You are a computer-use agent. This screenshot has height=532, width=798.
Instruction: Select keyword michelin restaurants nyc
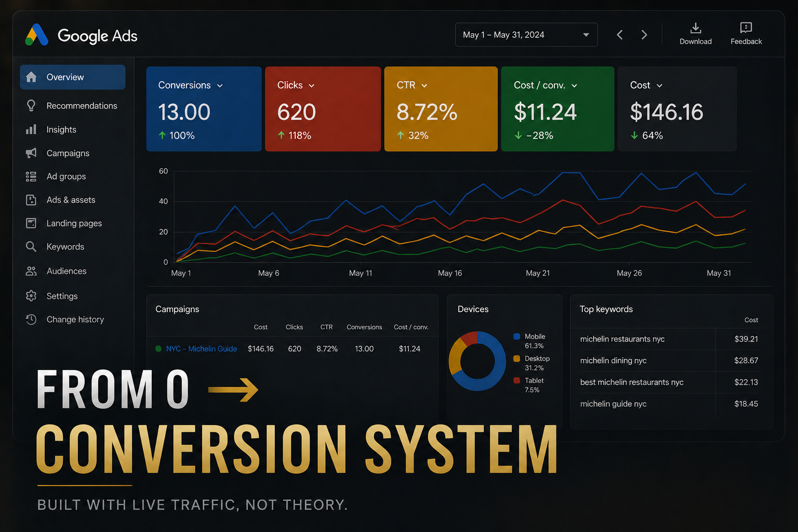click(x=622, y=339)
